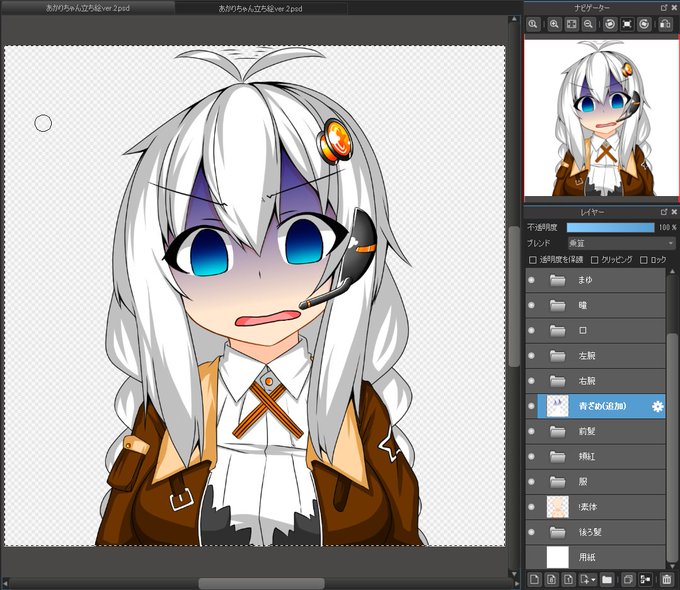Close the レイヤー panel
Viewport: 680px width, 590px height.
674,212
